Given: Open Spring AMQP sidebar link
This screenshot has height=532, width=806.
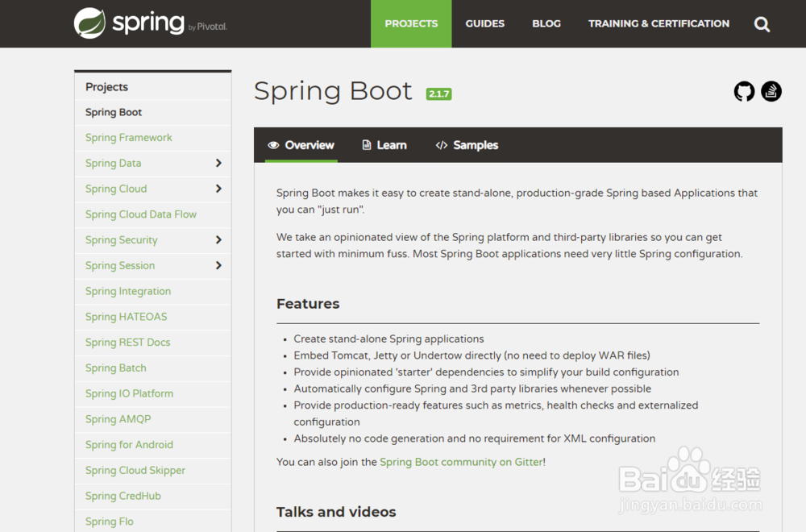Looking at the screenshot, I should [x=118, y=419].
